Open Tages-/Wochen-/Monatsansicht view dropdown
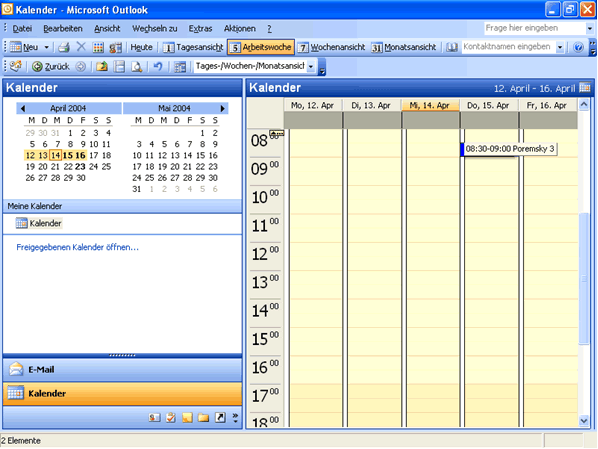This screenshot has height=449, width=598. point(311,67)
